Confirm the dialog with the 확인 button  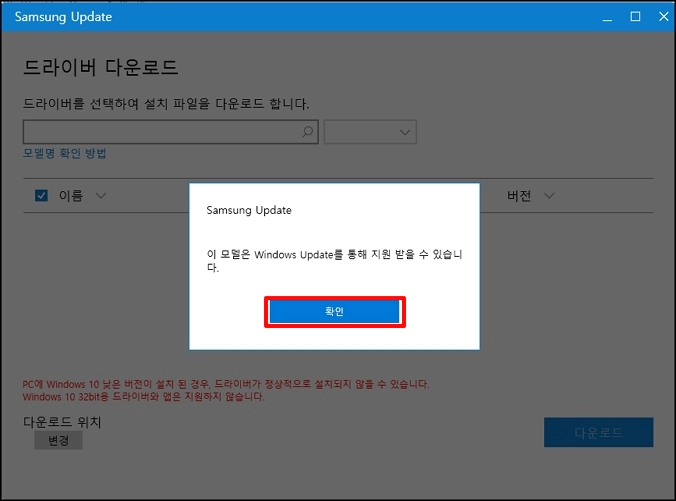point(335,311)
